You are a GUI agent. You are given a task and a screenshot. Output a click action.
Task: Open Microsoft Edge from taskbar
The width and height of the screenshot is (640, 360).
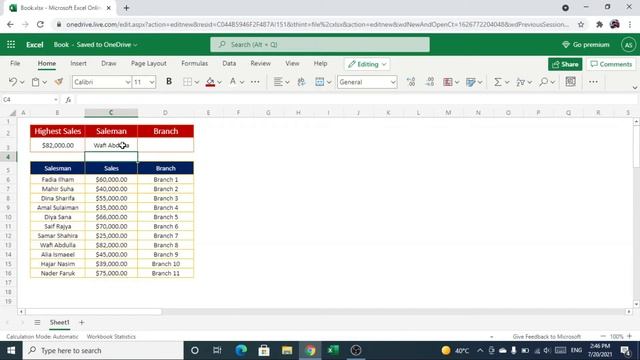click(x=241, y=350)
